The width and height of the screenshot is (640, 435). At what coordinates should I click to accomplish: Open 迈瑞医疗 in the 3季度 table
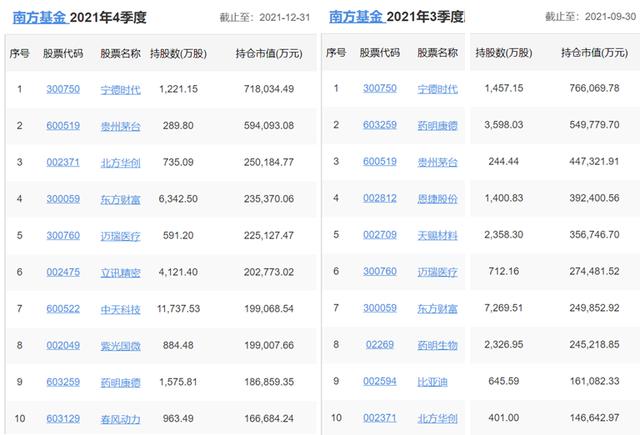pyautogui.click(x=437, y=272)
